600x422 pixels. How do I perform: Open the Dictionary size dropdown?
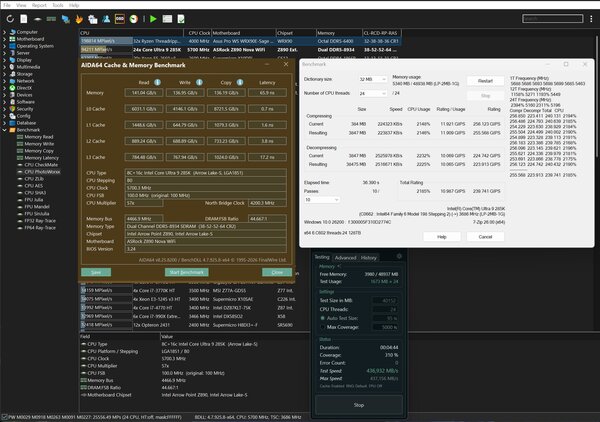372,79
